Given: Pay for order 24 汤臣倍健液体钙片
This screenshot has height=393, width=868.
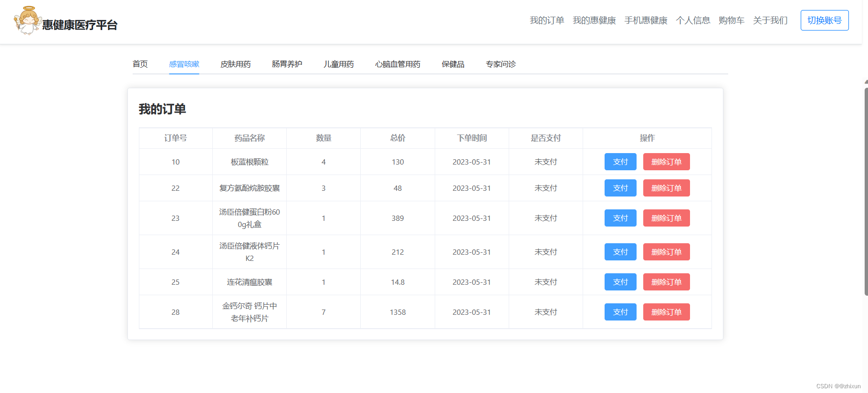Looking at the screenshot, I should [620, 252].
